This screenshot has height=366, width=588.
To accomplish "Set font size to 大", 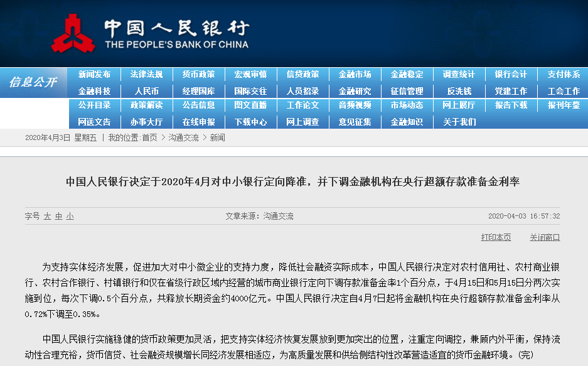I will coord(47,216).
